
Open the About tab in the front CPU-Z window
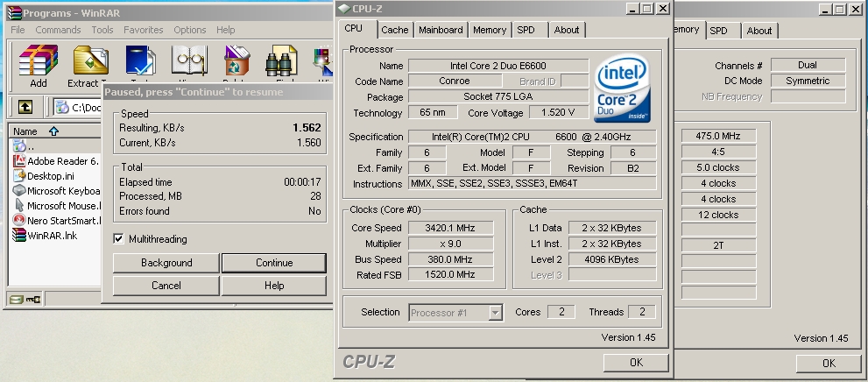567,30
